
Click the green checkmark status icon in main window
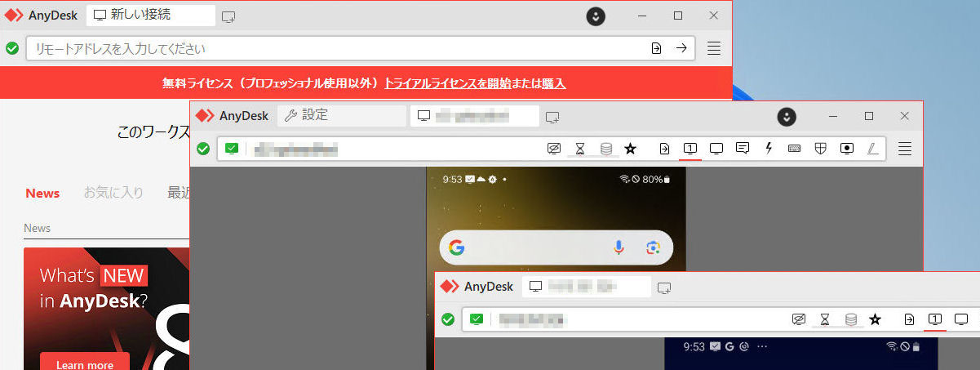[12, 48]
